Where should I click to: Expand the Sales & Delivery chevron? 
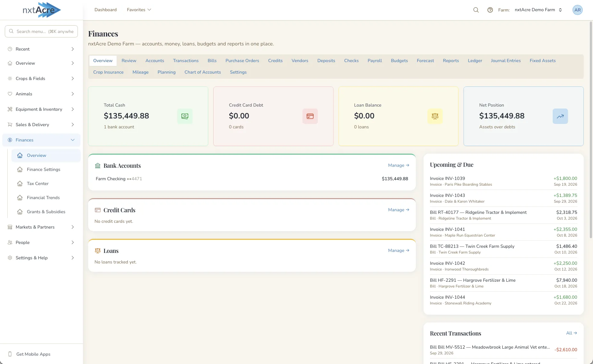tap(73, 125)
